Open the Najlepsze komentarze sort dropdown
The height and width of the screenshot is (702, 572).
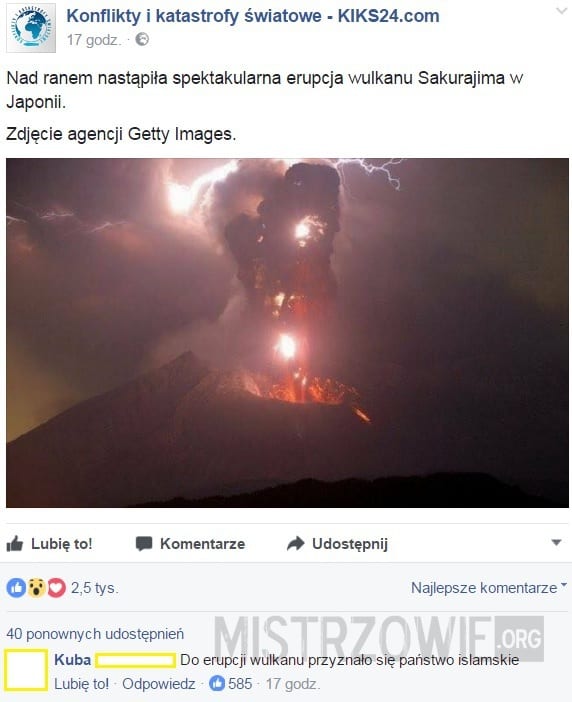click(x=489, y=587)
